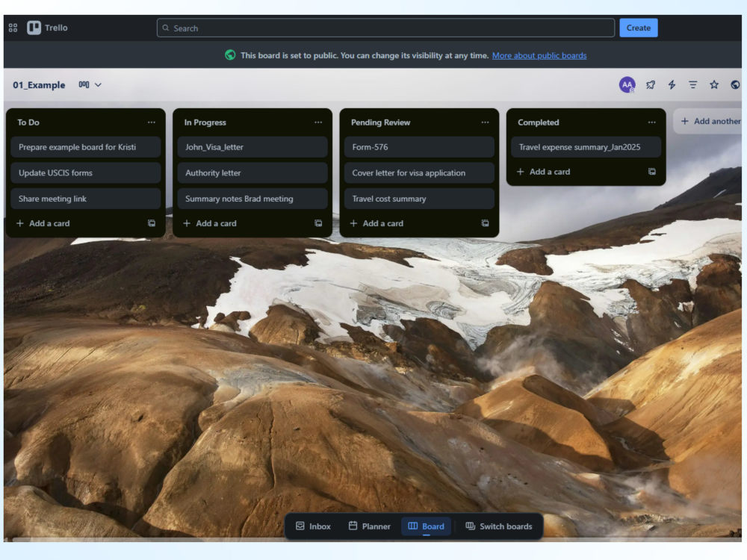The height and width of the screenshot is (560, 747).
Task: Switch to the Inbox tab
Action: [x=313, y=526]
